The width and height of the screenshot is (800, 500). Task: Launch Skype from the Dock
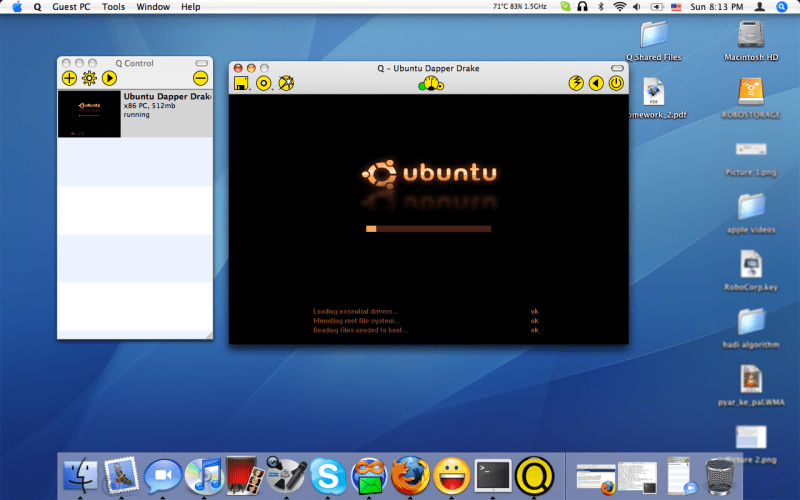click(327, 472)
